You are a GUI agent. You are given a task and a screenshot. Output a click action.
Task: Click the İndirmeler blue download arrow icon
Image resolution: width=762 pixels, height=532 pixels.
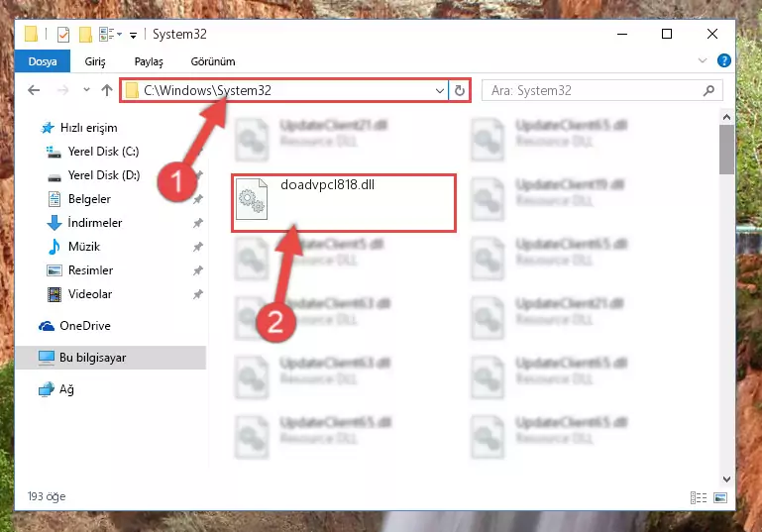pyautogui.click(x=54, y=223)
